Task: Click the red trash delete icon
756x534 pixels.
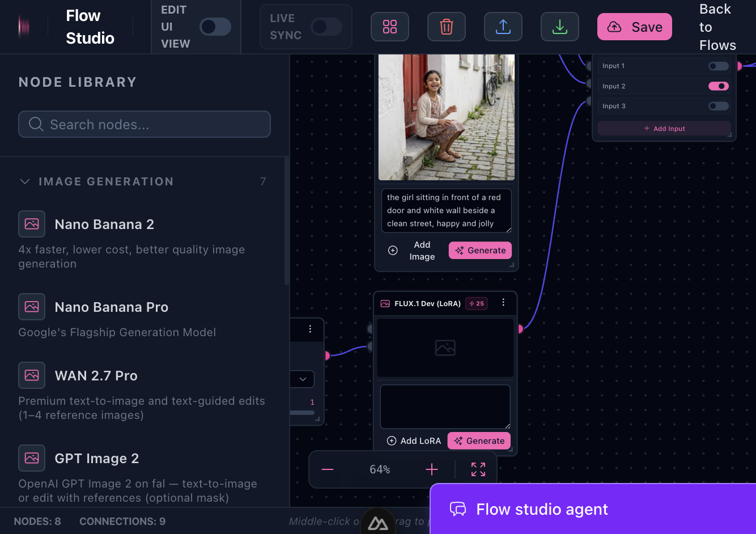Action: pos(447,27)
